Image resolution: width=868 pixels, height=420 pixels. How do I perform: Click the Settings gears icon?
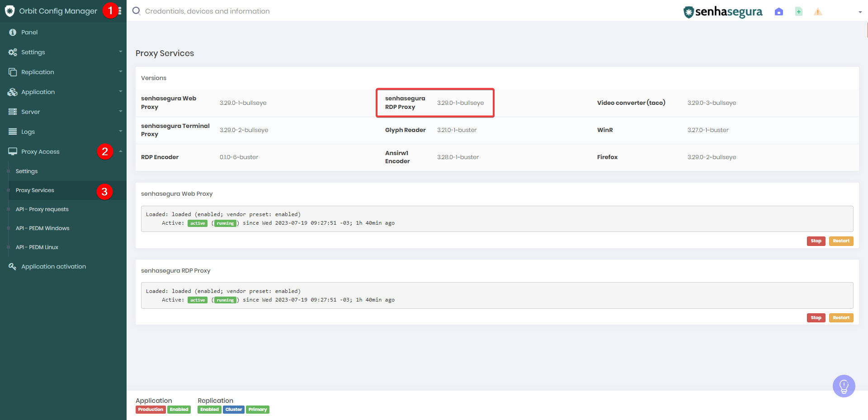13,52
